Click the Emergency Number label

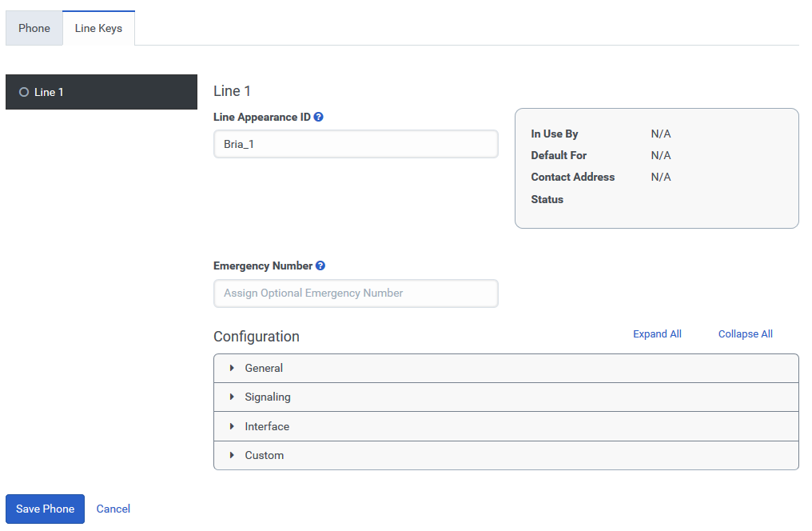[x=263, y=265]
